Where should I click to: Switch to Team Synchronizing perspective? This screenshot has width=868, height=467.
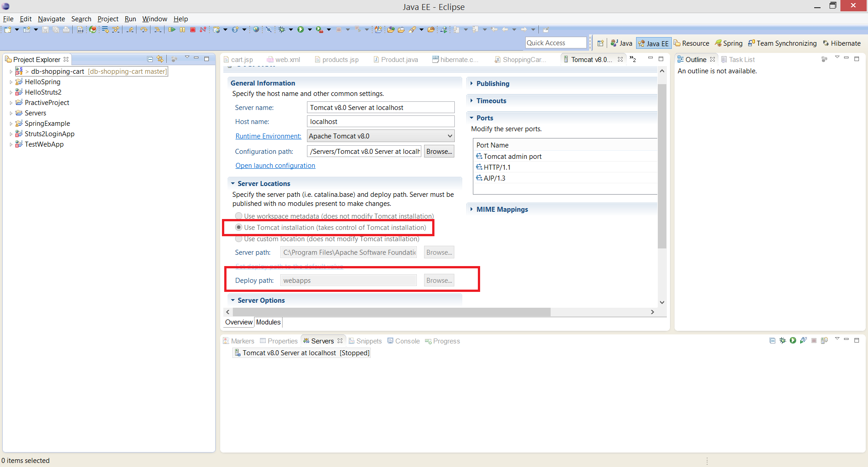[x=782, y=43]
